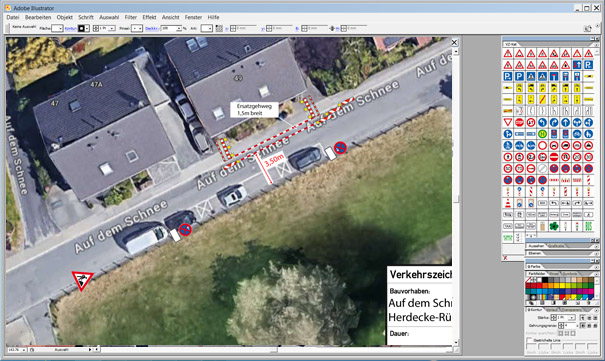This screenshot has width=605, height=361.
Task: Select the roadworks warning triangle on the map
Action: click(x=82, y=280)
